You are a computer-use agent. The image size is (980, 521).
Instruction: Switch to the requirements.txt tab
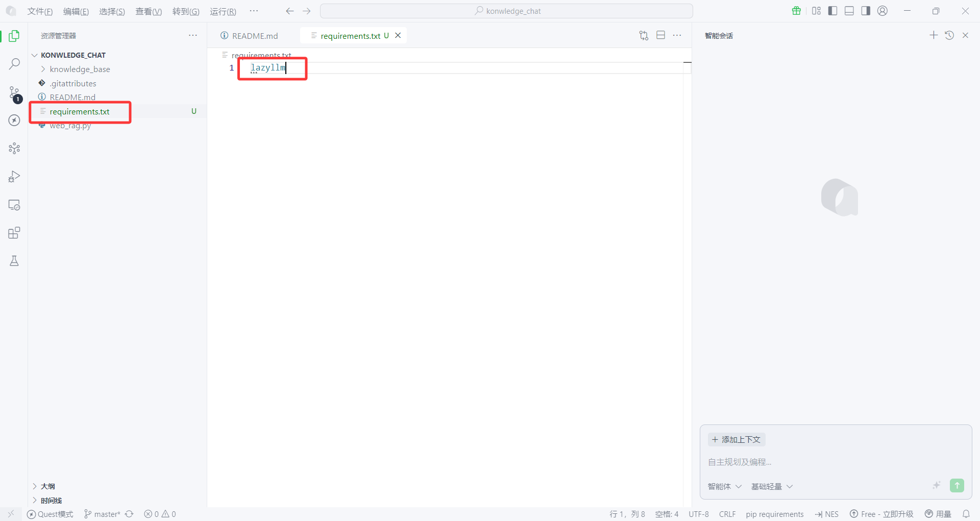coord(350,36)
